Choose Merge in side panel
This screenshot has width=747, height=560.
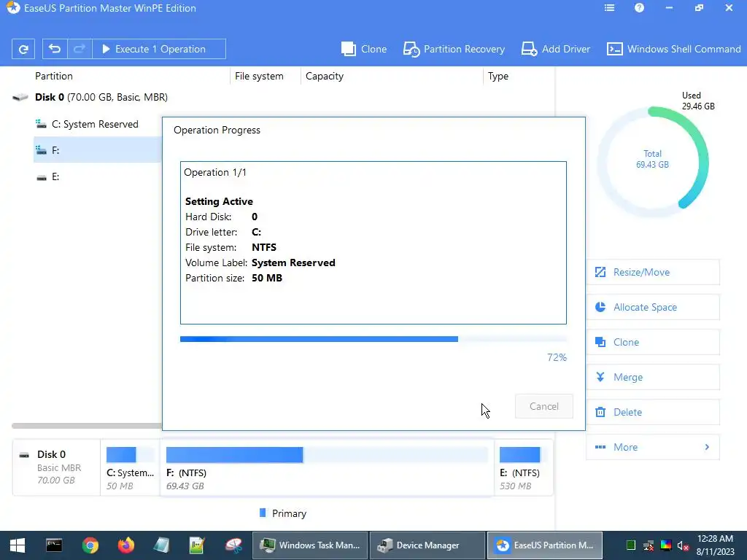[x=653, y=377]
